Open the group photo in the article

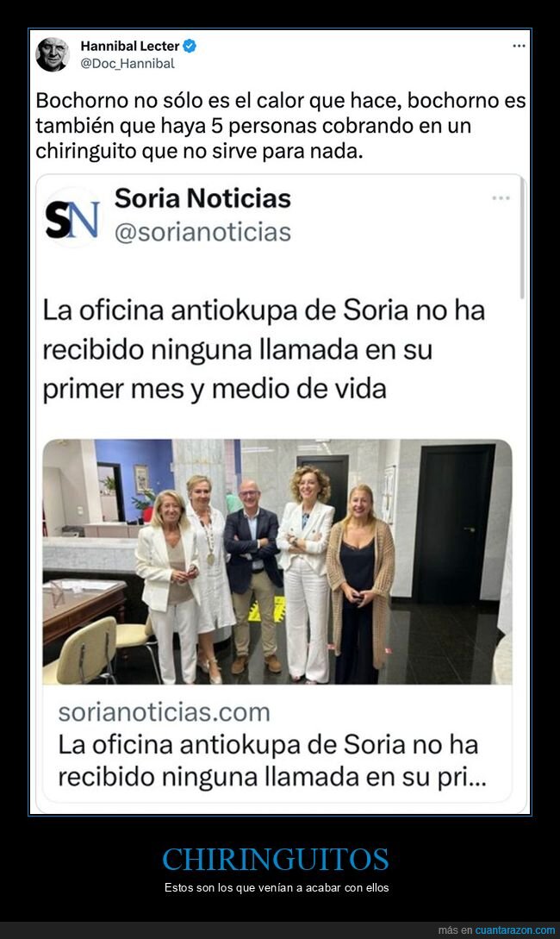277,561
